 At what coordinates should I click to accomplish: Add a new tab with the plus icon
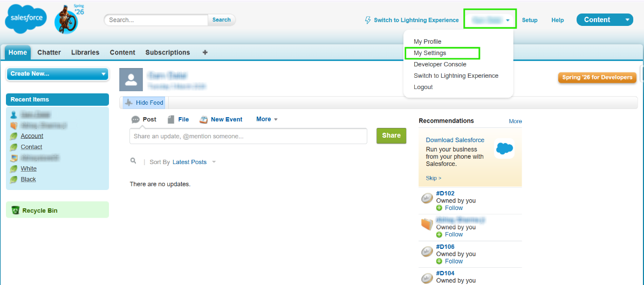tap(205, 52)
